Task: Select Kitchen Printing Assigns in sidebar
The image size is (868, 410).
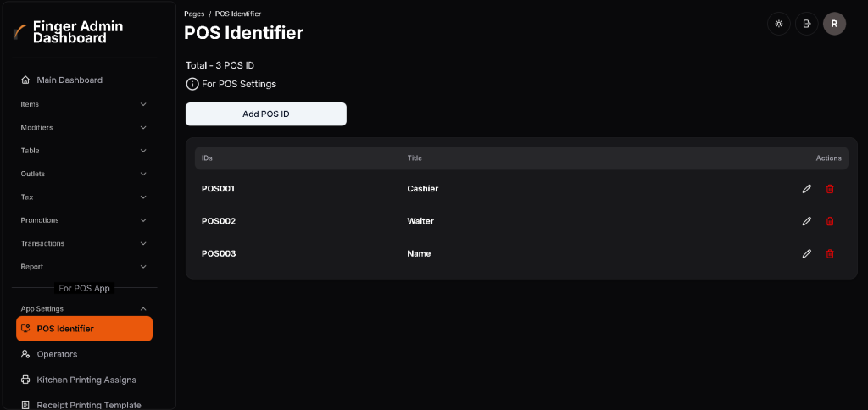Action: (86, 380)
